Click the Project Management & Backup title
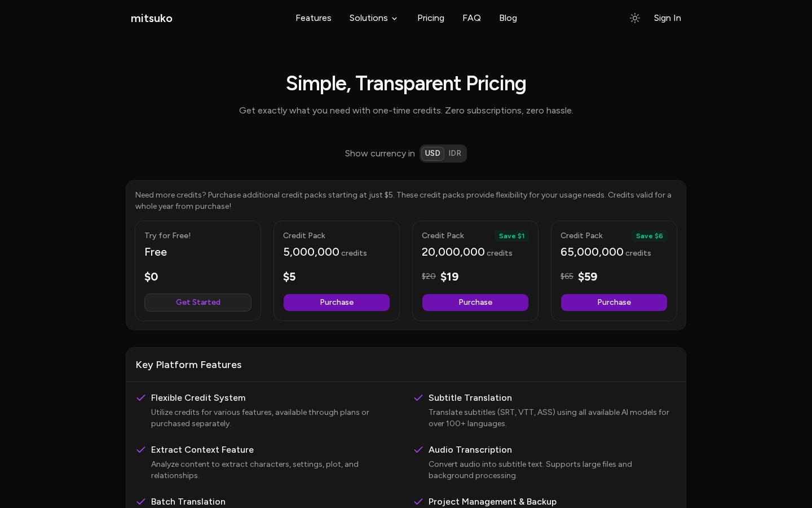This screenshot has width=812, height=508. point(492,502)
